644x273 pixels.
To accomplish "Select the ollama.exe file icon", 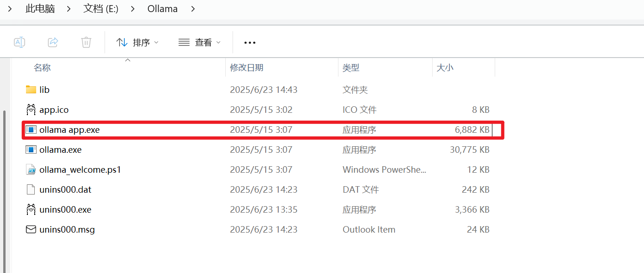I will (x=31, y=149).
